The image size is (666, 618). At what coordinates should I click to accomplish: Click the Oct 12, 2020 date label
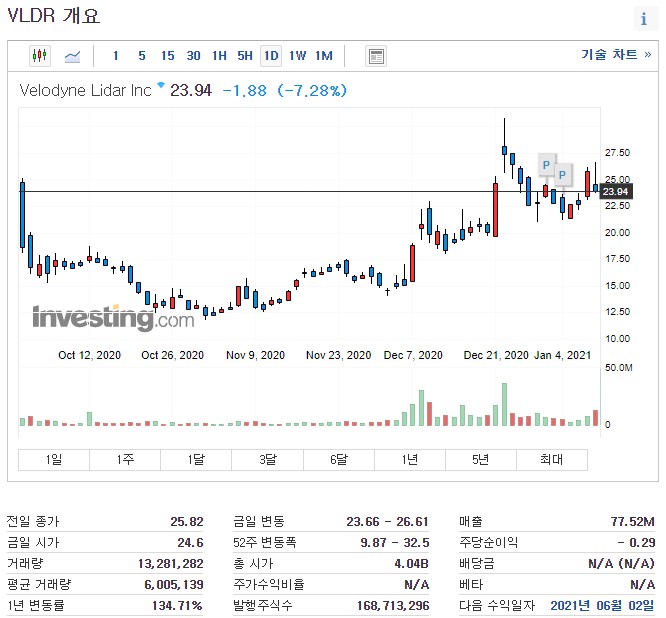(89, 355)
